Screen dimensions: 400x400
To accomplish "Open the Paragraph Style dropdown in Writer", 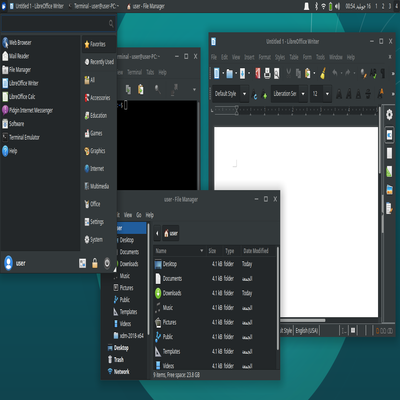I will 244,94.
